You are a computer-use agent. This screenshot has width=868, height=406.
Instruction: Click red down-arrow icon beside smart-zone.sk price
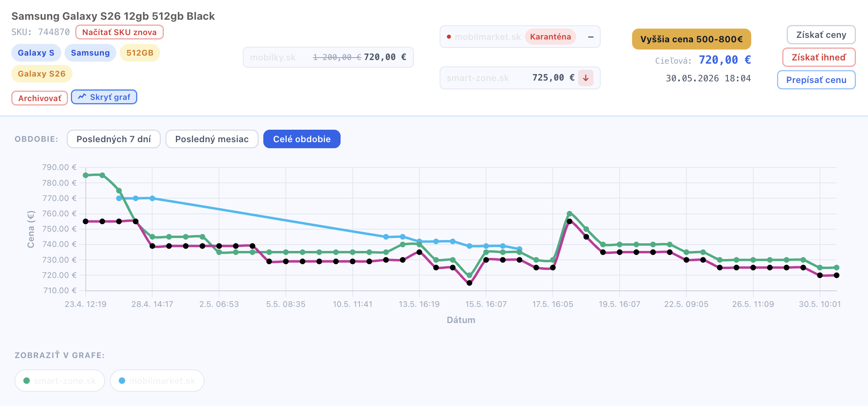tap(586, 78)
